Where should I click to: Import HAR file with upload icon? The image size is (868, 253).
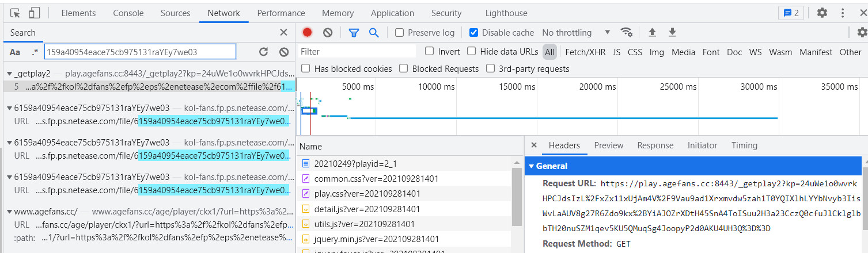coord(652,32)
